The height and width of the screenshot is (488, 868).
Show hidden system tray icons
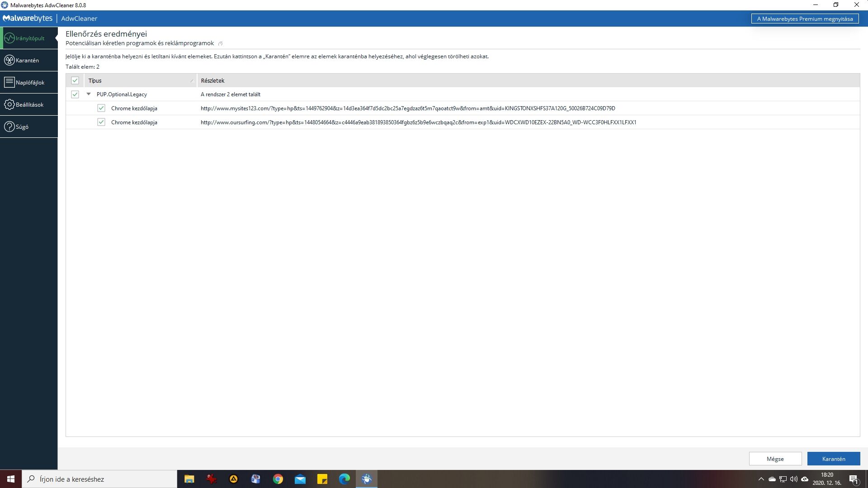coord(761,479)
